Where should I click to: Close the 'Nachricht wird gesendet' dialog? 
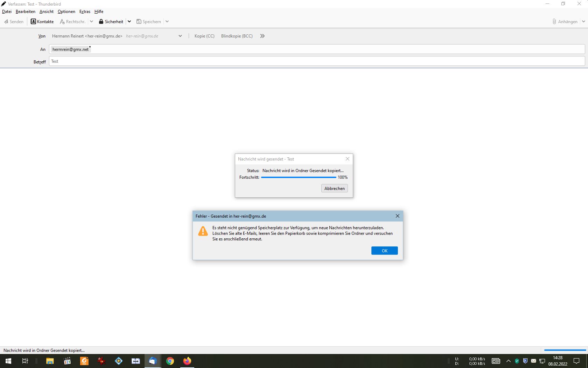(348, 159)
